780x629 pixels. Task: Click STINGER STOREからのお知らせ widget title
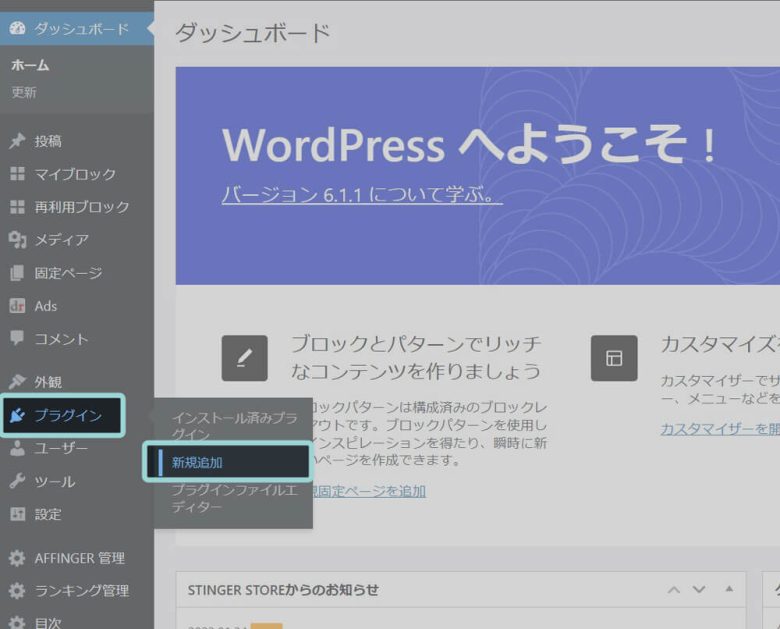pos(283,590)
